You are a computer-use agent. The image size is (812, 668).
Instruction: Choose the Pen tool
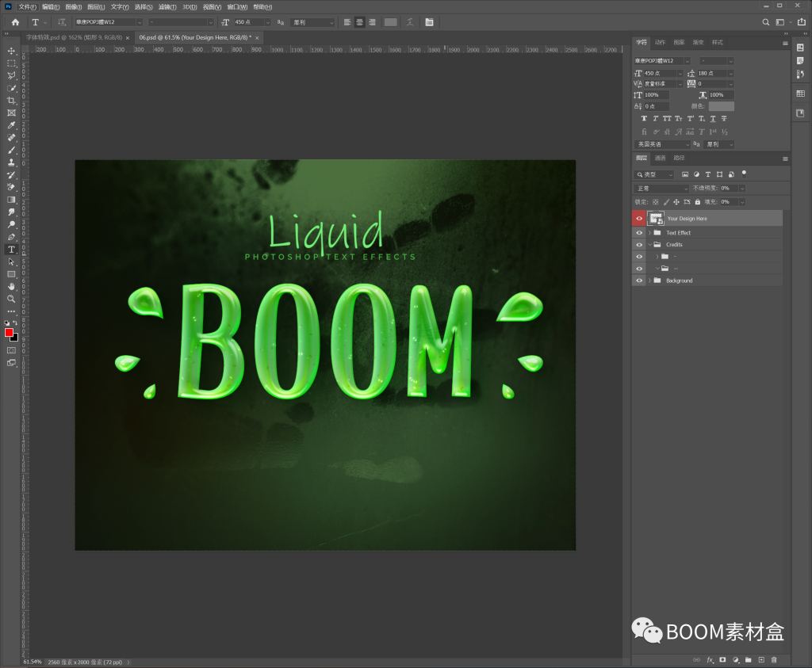[x=11, y=236]
